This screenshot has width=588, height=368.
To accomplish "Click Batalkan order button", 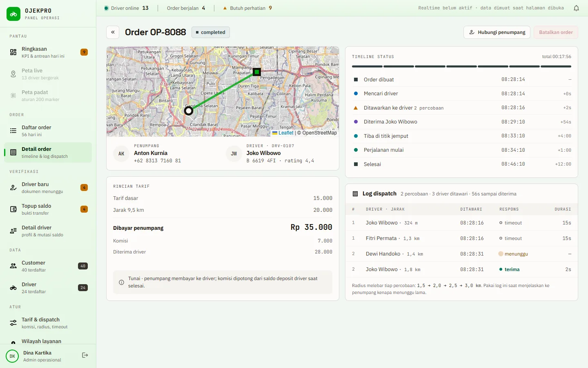I will (556, 32).
